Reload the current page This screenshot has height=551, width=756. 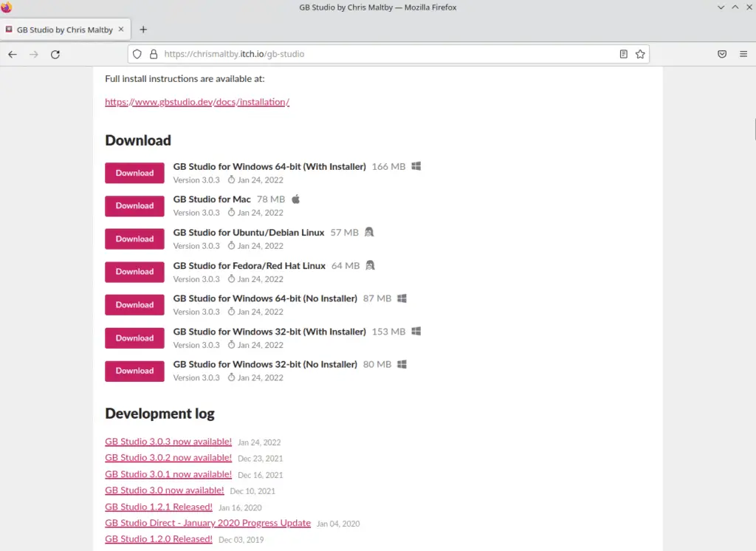[x=55, y=54]
